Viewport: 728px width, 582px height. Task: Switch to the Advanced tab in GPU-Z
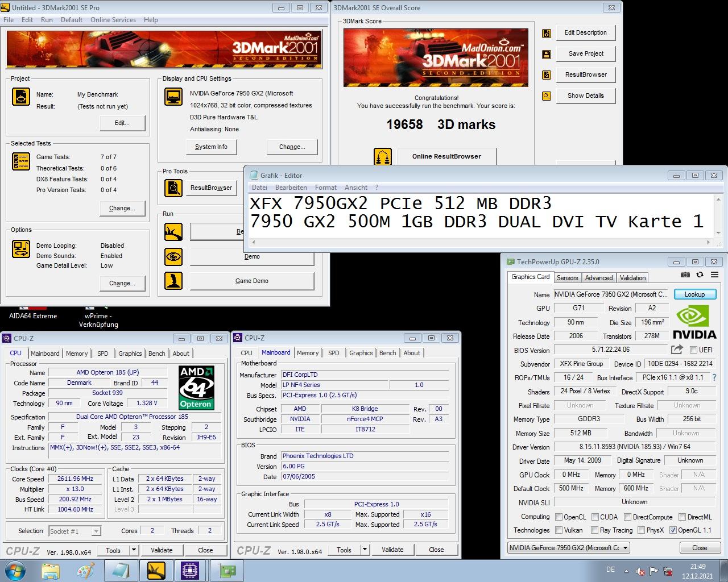[599, 278]
